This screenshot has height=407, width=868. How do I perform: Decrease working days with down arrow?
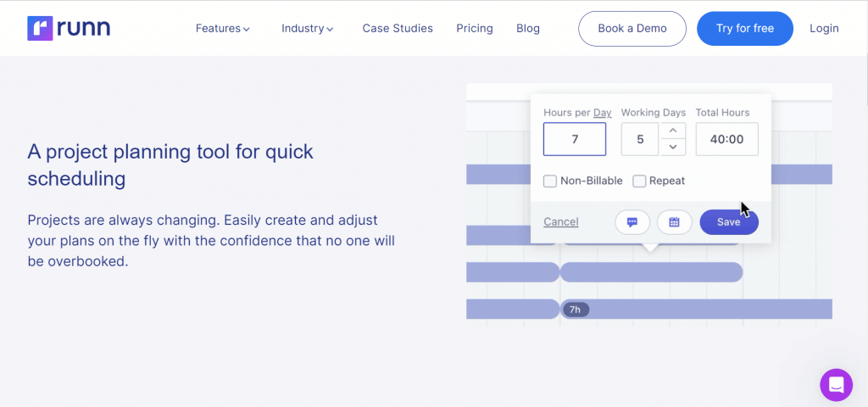[x=673, y=148]
